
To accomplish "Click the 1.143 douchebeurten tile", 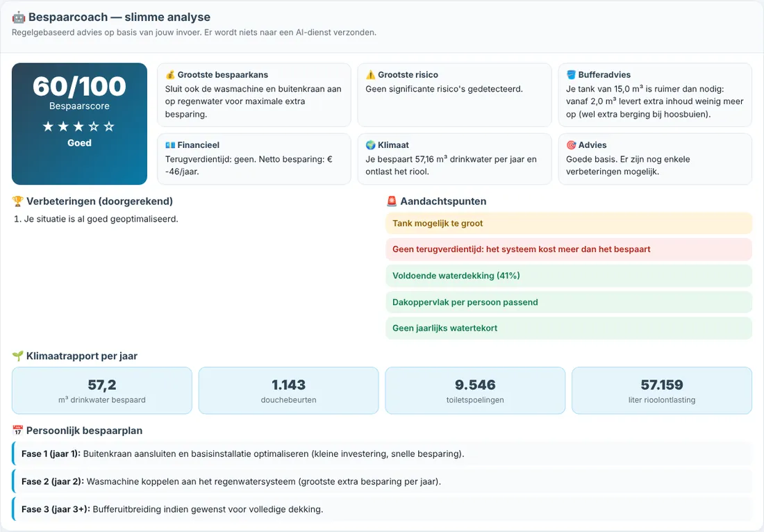I will [288, 391].
